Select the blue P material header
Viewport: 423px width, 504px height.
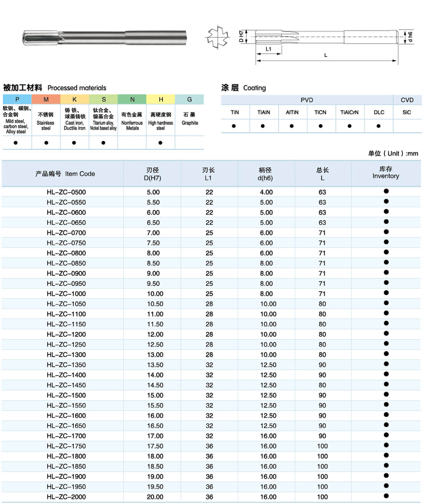click(x=17, y=99)
